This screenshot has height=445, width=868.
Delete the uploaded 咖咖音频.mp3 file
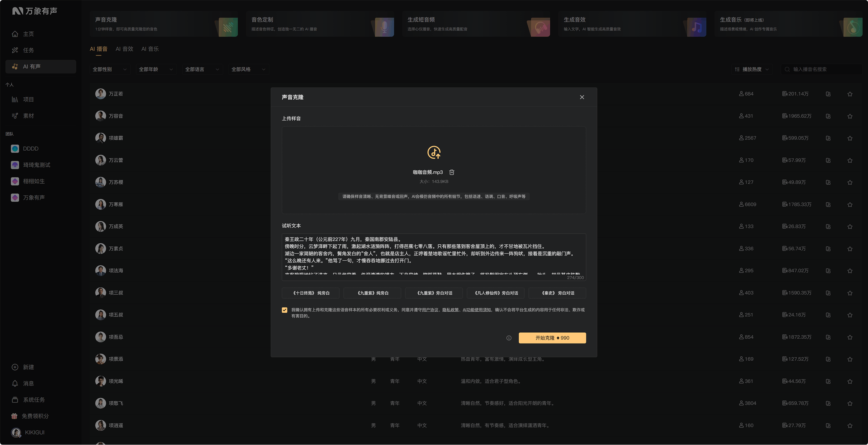[452, 172]
